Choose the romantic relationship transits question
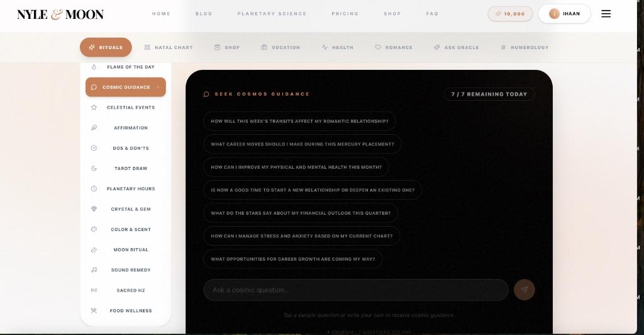The height and width of the screenshot is (335, 644). coord(299,122)
